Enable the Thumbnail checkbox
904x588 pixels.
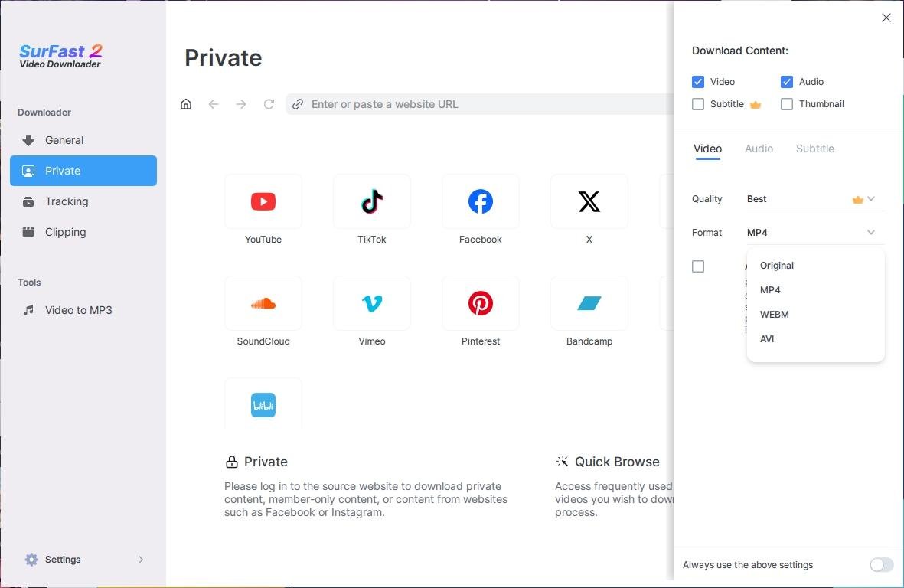(786, 104)
